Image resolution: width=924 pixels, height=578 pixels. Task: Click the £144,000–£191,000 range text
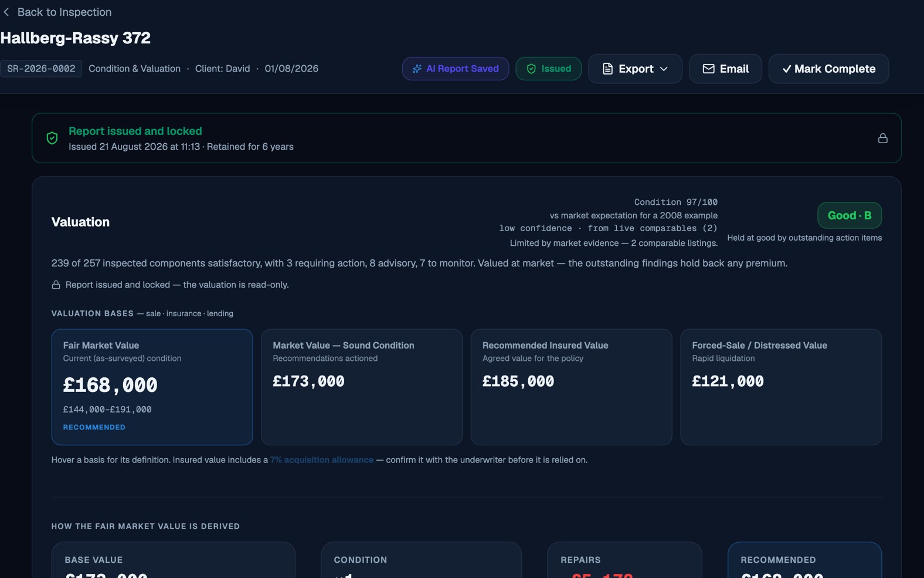tap(107, 410)
